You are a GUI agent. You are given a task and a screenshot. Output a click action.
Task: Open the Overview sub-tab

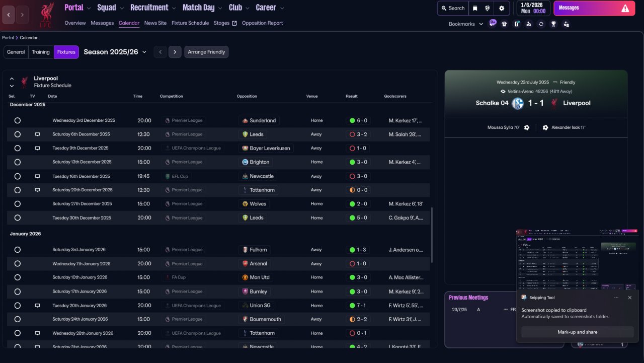click(x=75, y=23)
